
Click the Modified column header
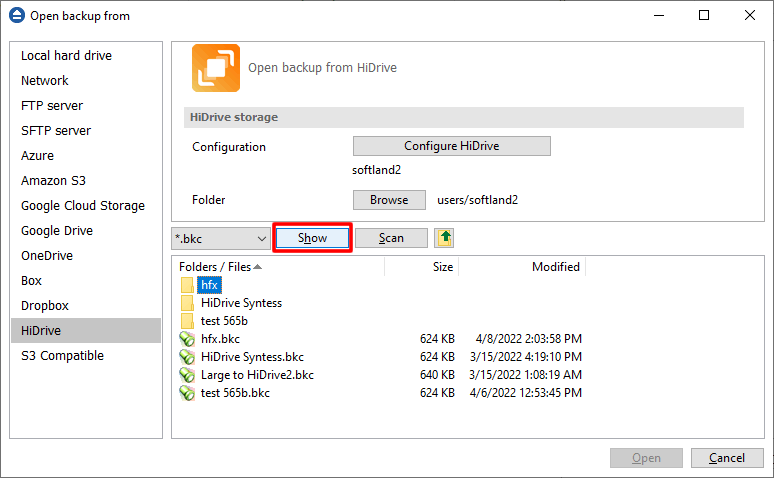tap(555, 267)
